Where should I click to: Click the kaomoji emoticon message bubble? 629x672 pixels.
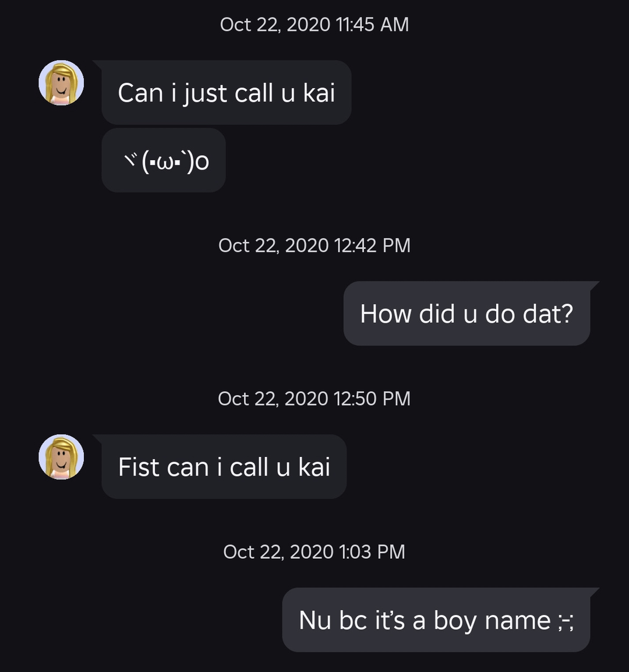click(164, 161)
